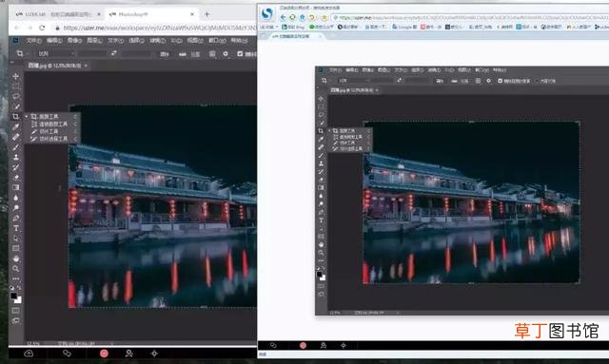Select the History Brush tool in Chrome window
Image resolution: width=609 pixels, height=364 pixels.
click(16, 167)
